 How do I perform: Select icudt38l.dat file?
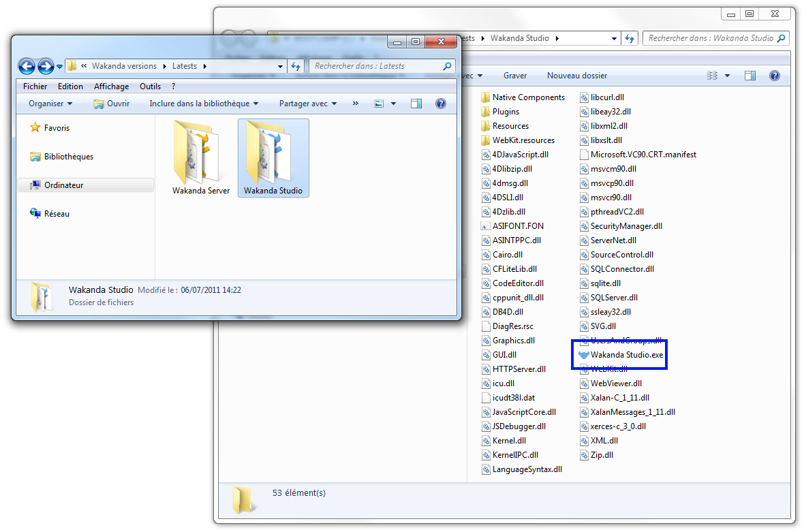pyautogui.click(x=508, y=398)
